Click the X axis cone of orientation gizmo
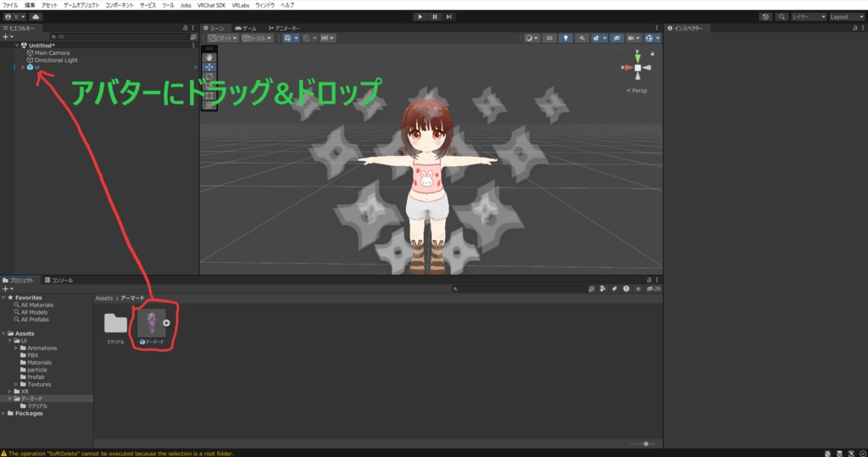868x457 pixels. tap(628, 68)
